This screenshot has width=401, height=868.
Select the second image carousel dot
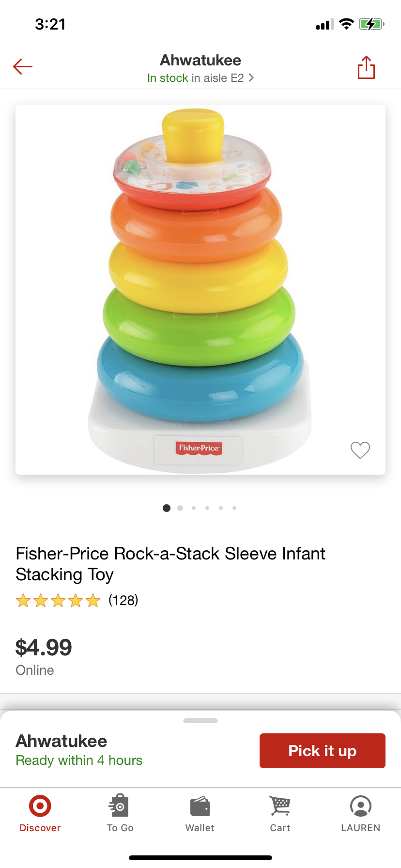click(180, 508)
